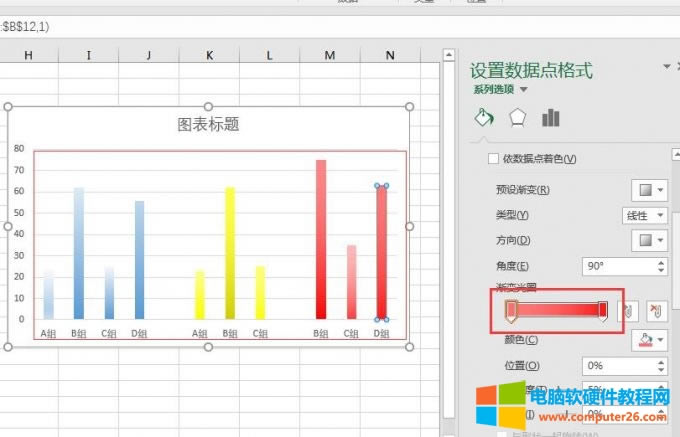The height and width of the screenshot is (437, 680).
Task: Open the Fill & Line paint bucket tab
Action: pyautogui.click(x=483, y=118)
